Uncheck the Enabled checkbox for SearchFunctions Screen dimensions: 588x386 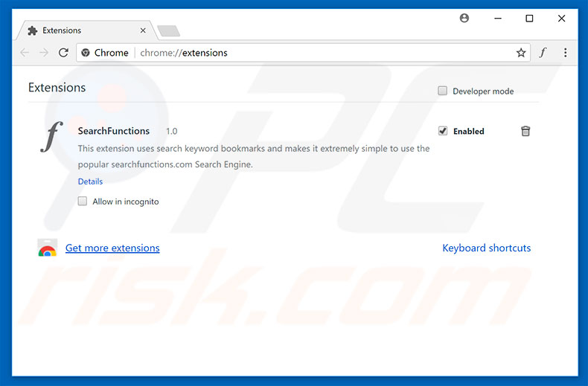[x=443, y=131]
